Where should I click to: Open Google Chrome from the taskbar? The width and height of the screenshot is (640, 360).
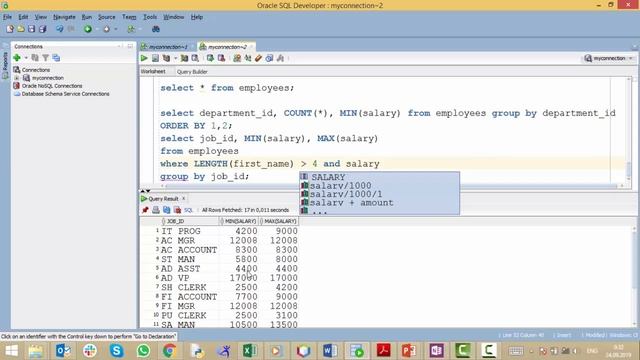170,351
